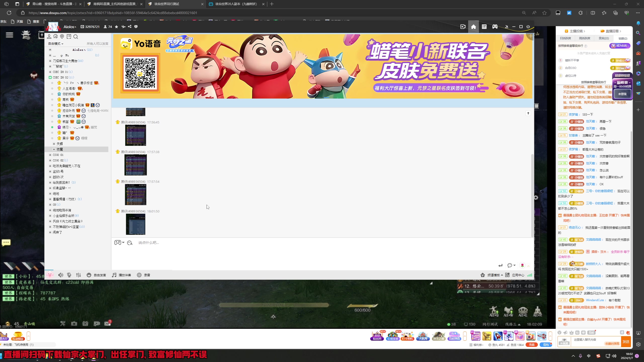Viewport: 644px width, 362px height.
Task: Switch to the 青山嗷 search results browser tab
Action: tap(54, 4)
